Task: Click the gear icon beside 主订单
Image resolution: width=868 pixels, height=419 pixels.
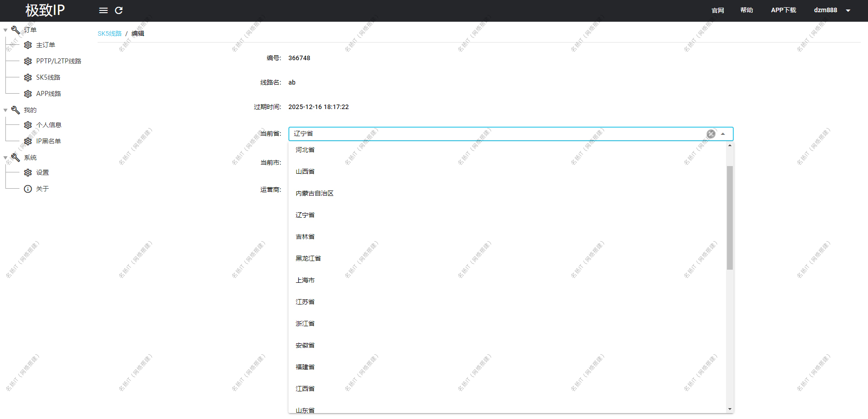Action: (x=28, y=45)
